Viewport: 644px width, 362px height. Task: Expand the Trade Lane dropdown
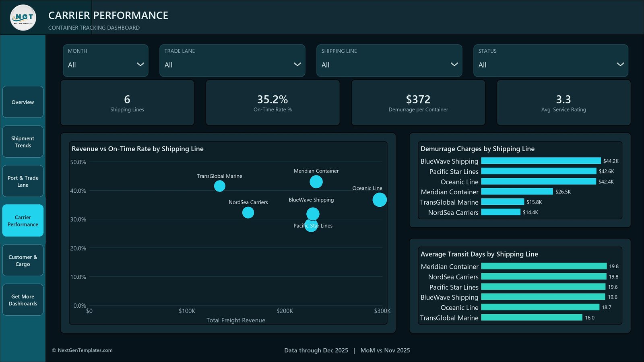point(232,61)
